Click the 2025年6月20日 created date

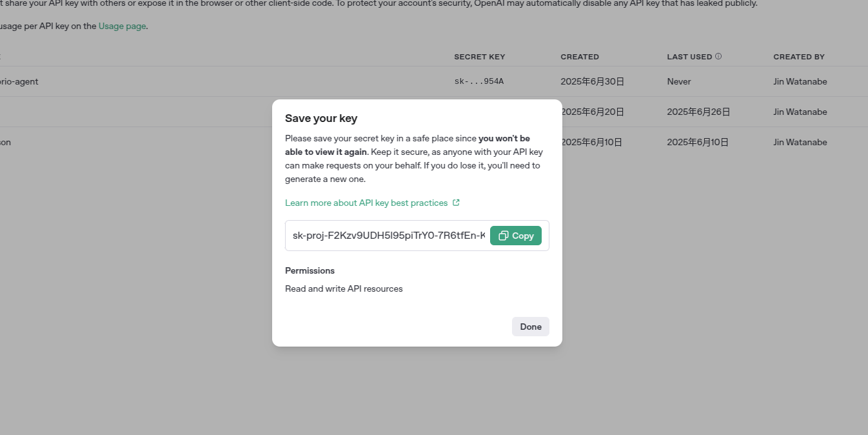point(593,112)
